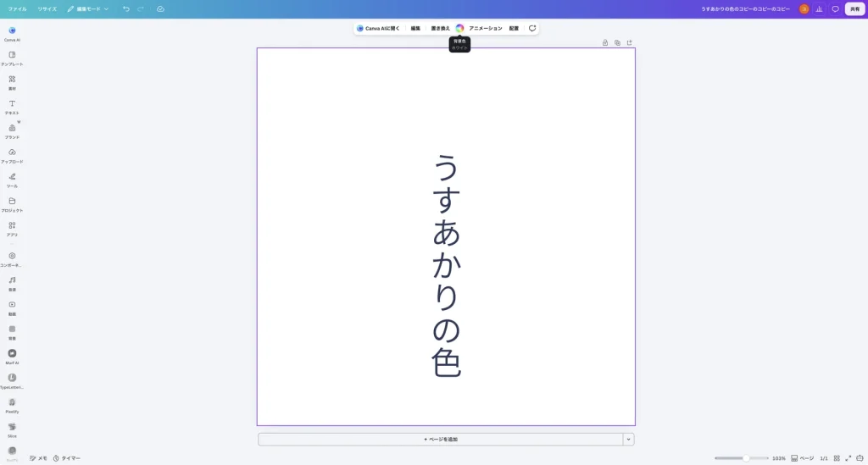
Task: Click the orange user avatar
Action: (804, 8)
